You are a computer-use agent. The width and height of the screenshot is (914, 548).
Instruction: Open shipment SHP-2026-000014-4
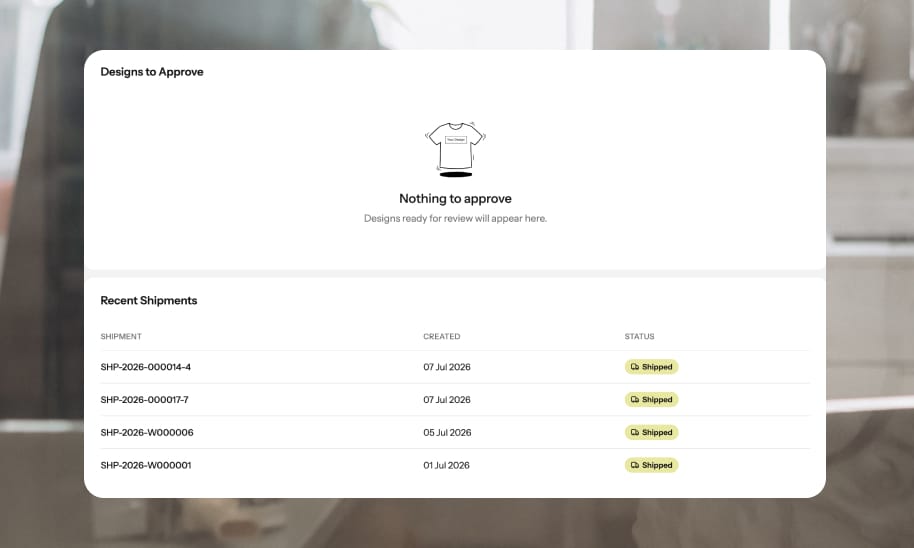[146, 367]
